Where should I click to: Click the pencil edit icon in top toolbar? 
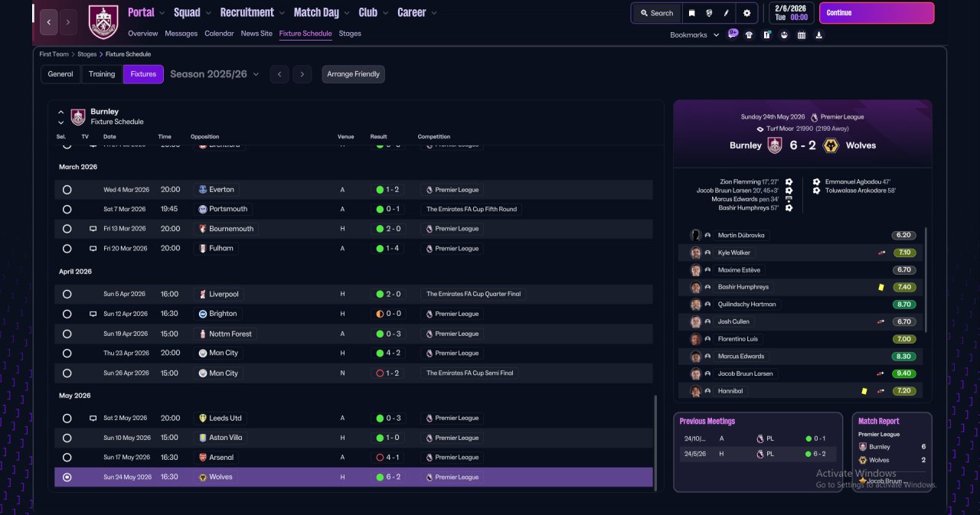tap(727, 13)
